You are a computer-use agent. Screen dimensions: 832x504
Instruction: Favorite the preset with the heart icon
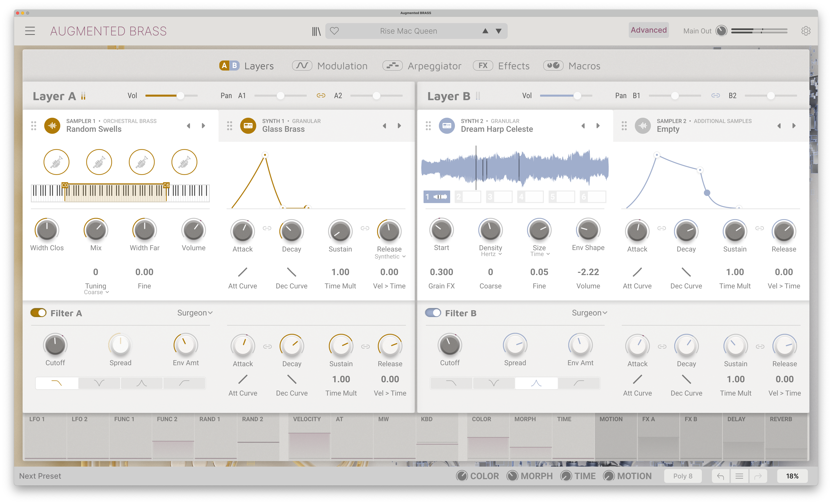point(334,31)
